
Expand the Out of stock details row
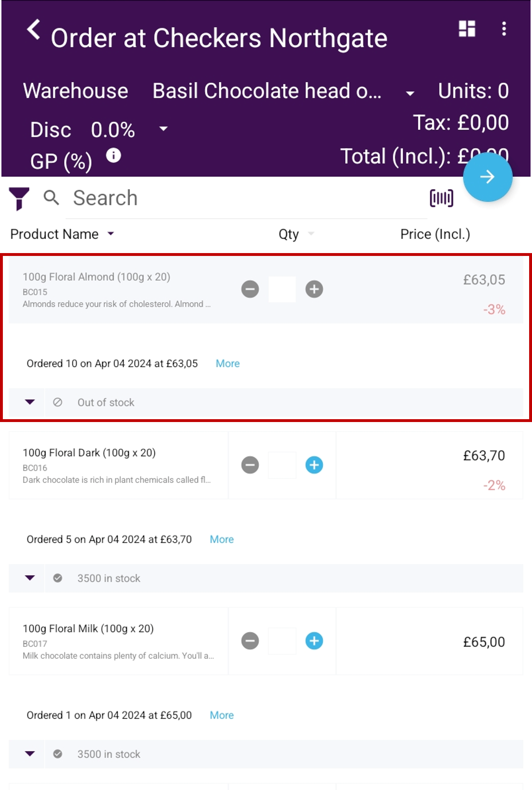coord(30,402)
